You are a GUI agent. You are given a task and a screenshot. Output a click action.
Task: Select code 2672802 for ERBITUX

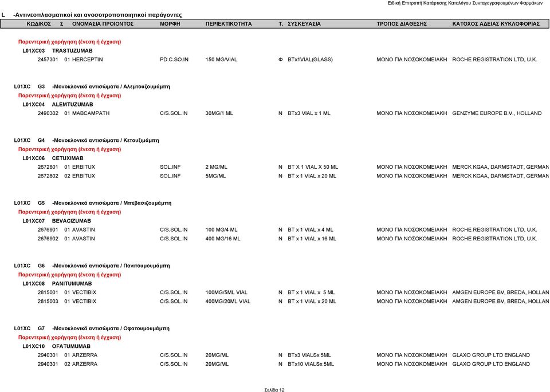point(48,176)
